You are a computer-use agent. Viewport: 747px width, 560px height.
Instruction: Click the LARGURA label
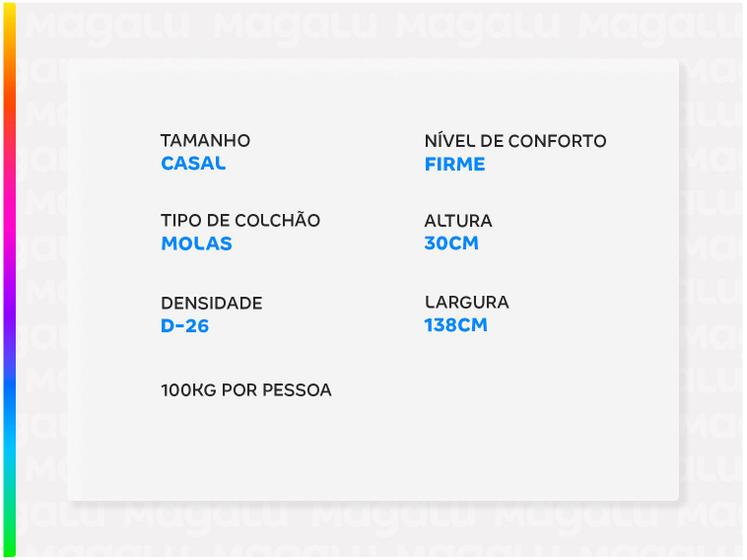(x=466, y=302)
